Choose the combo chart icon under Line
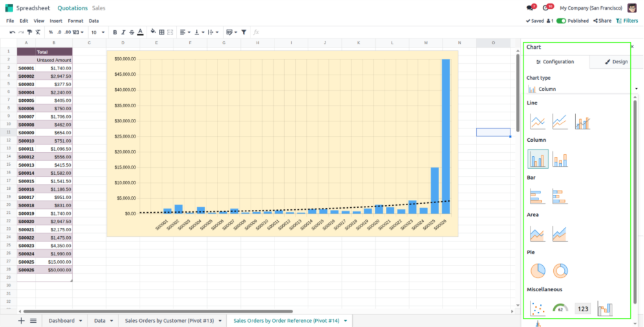Viewport: 644px width, 327px height. pyautogui.click(x=582, y=122)
